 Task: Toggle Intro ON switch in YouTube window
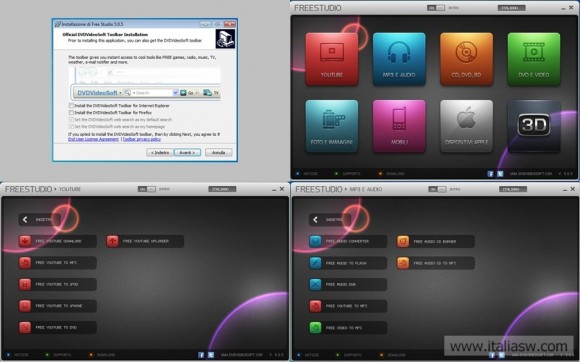[x=147, y=189]
